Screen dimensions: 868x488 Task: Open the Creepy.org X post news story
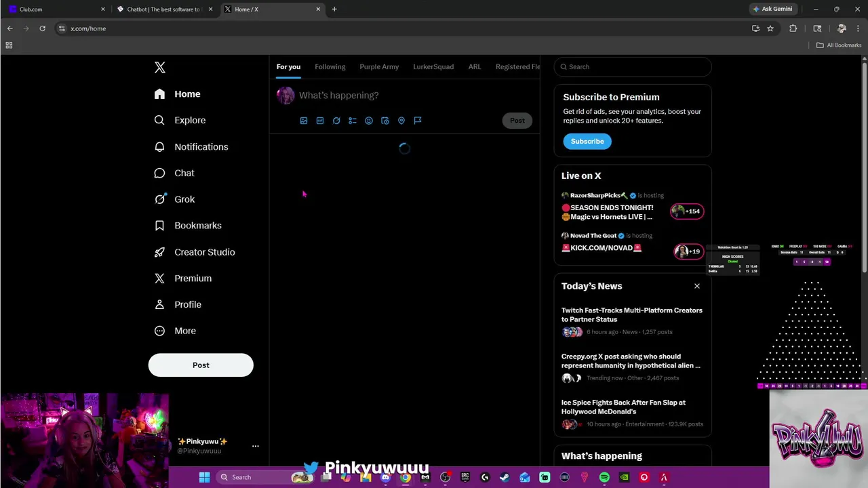point(631,367)
